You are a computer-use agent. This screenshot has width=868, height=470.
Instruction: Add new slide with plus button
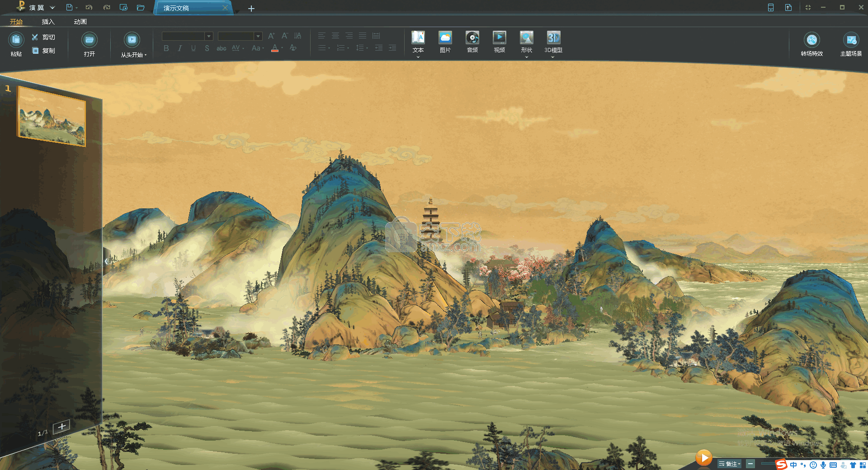(x=61, y=426)
